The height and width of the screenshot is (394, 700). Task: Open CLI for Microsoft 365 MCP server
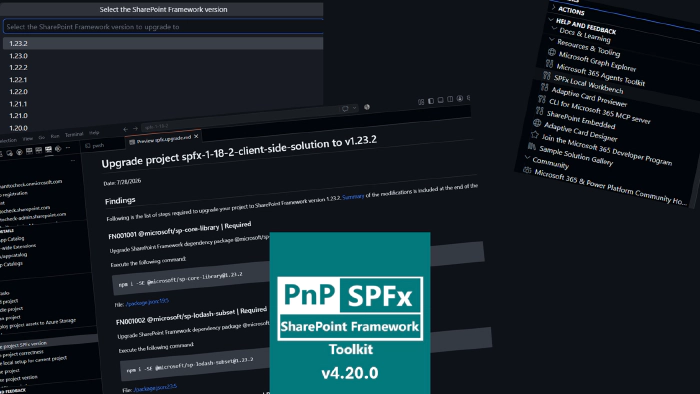[600, 111]
